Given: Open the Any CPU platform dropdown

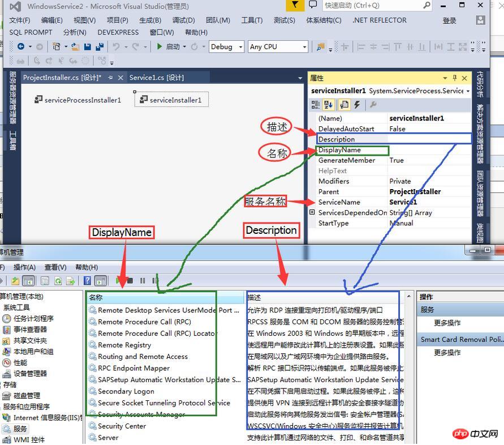Looking at the screenshot, I should click(x=305, y=47).
